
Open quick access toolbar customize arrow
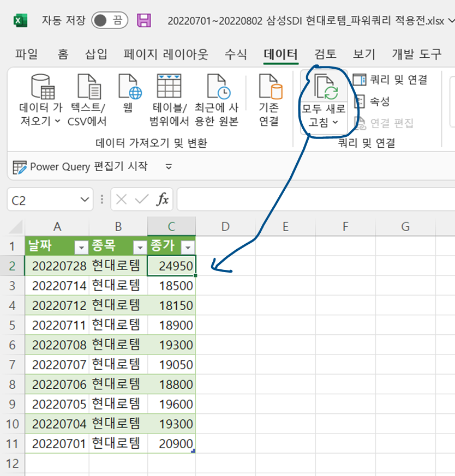(x=169, y=167)
